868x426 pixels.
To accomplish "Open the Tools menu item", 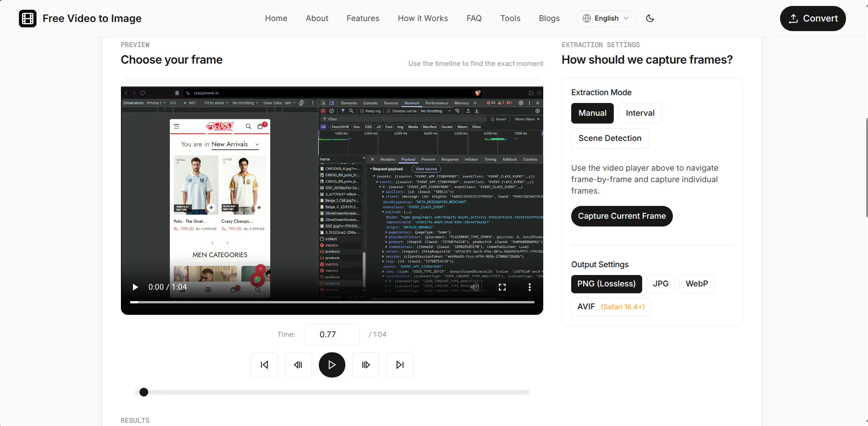I will [x=510, y=18].
